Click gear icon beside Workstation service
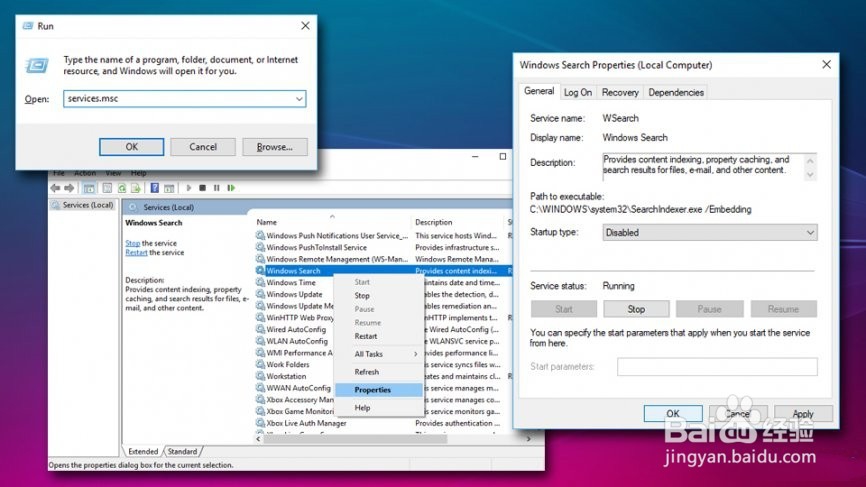 coord(260,375)
